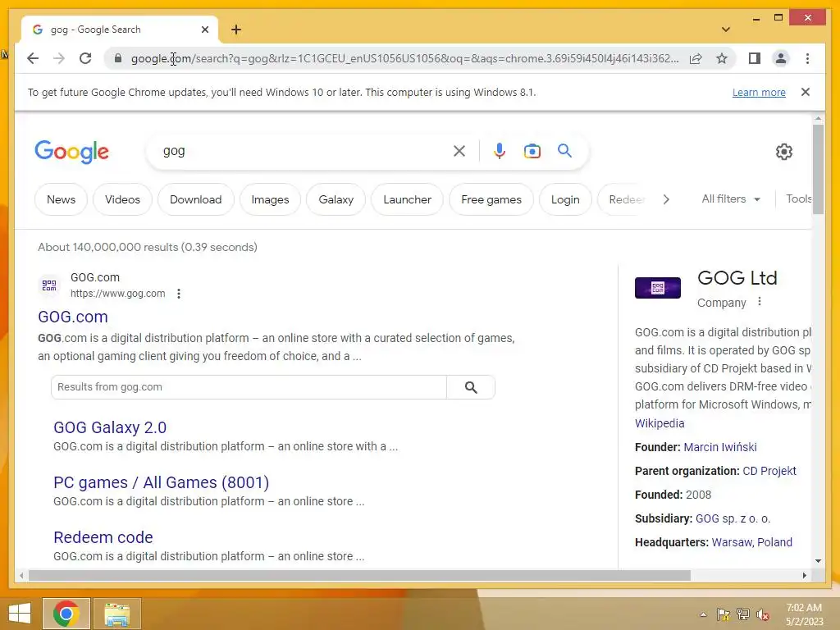This screenshot has width=840, height=630.
Task: Open File Explorer from taskbar
Action: tap(117, 614)
